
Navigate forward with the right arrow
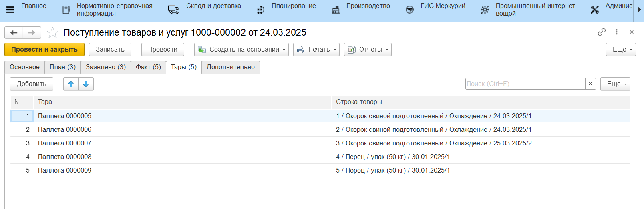[32, 32]
